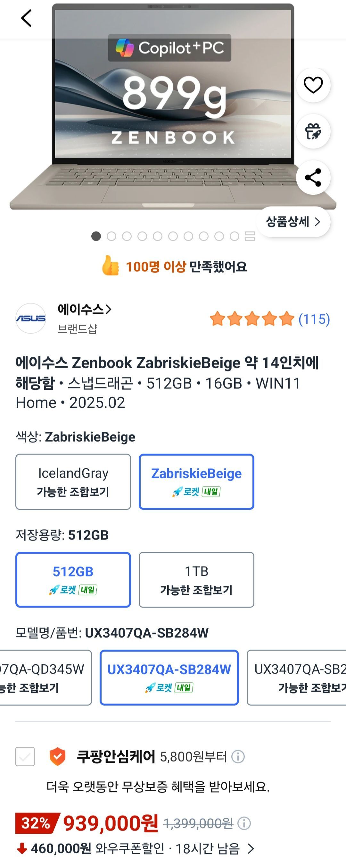Open the ASUS brand logo

[x=31, y=319]
